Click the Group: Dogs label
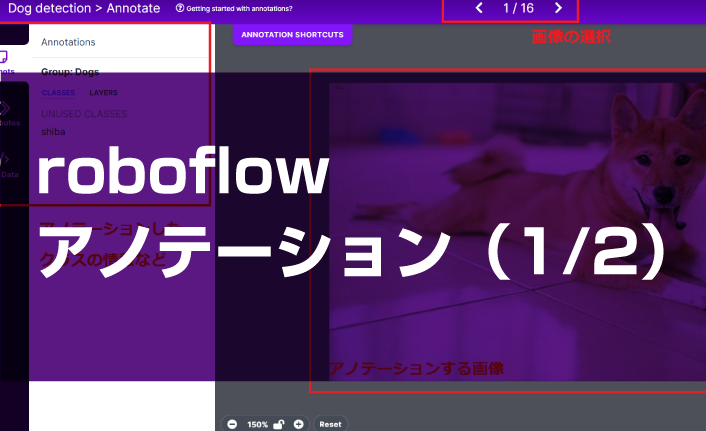Screen dimensions: 706x431 (x=70, y=72)
